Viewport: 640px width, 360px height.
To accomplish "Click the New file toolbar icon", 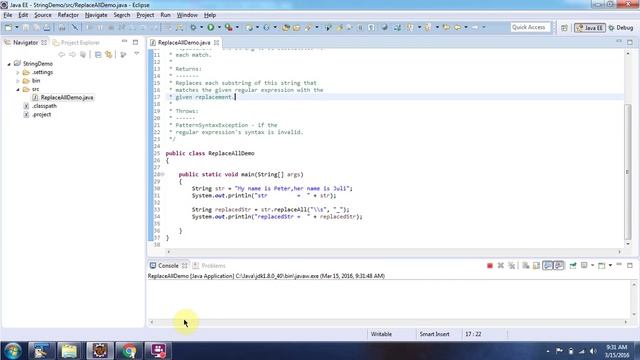I will tap(8, 27).
